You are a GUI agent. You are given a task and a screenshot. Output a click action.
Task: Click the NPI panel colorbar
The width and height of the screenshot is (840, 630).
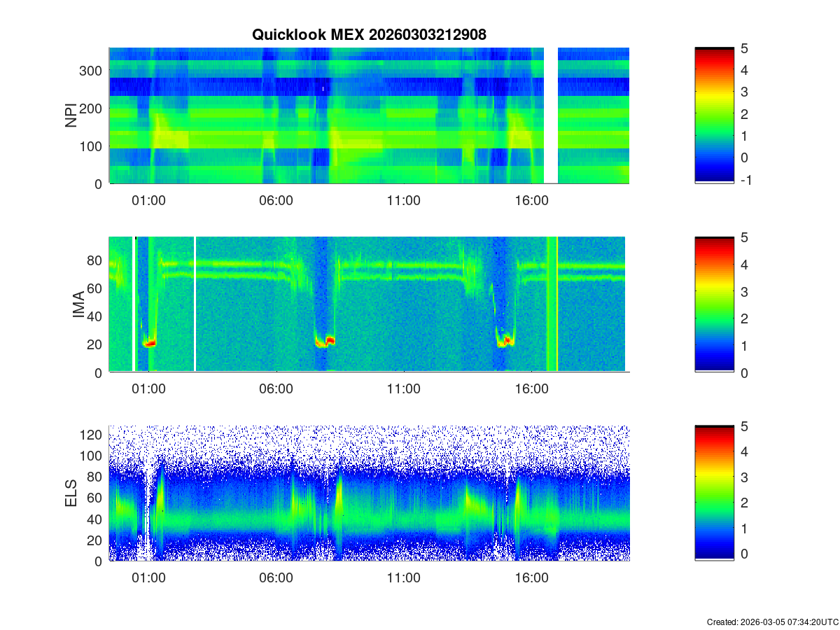coord(714,115)
